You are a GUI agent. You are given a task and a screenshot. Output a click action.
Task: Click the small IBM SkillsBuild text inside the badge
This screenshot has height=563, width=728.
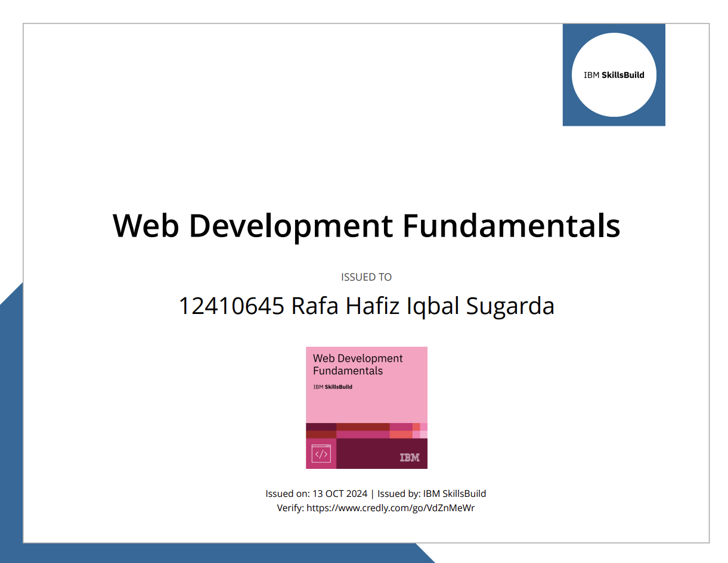point(333,387)
